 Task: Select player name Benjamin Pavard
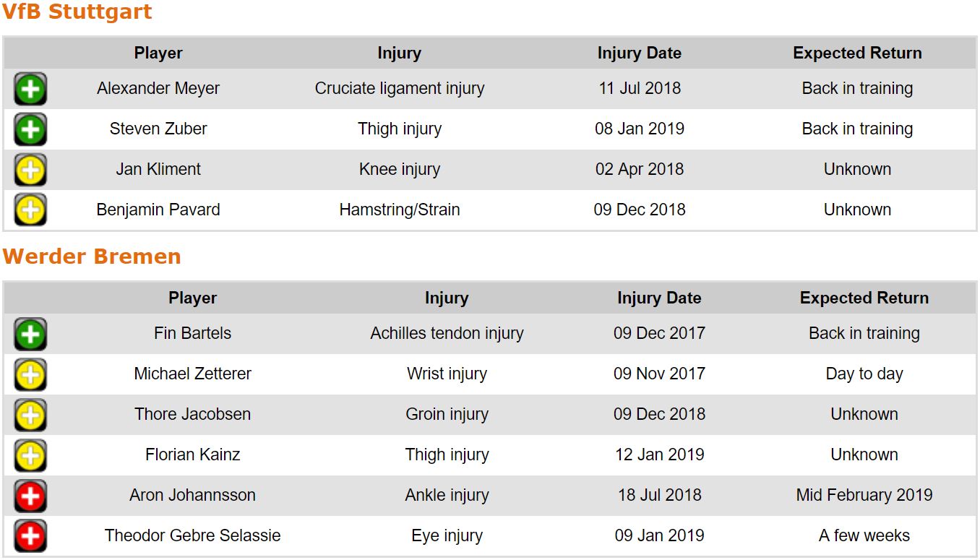[x=158, y=210]
